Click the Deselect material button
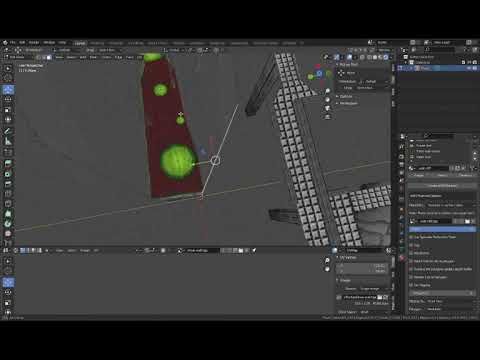Screen dimensions: 480x360 click(465, 175)
